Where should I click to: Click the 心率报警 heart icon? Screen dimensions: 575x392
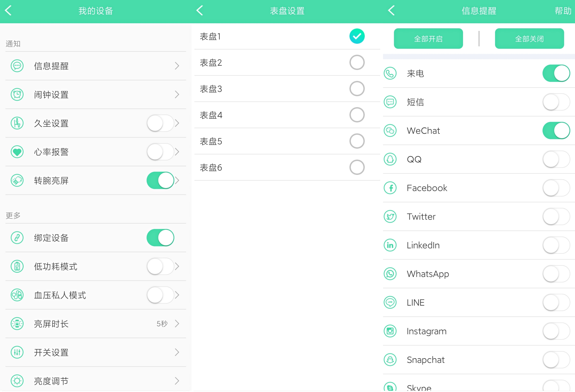coord(17,152)
